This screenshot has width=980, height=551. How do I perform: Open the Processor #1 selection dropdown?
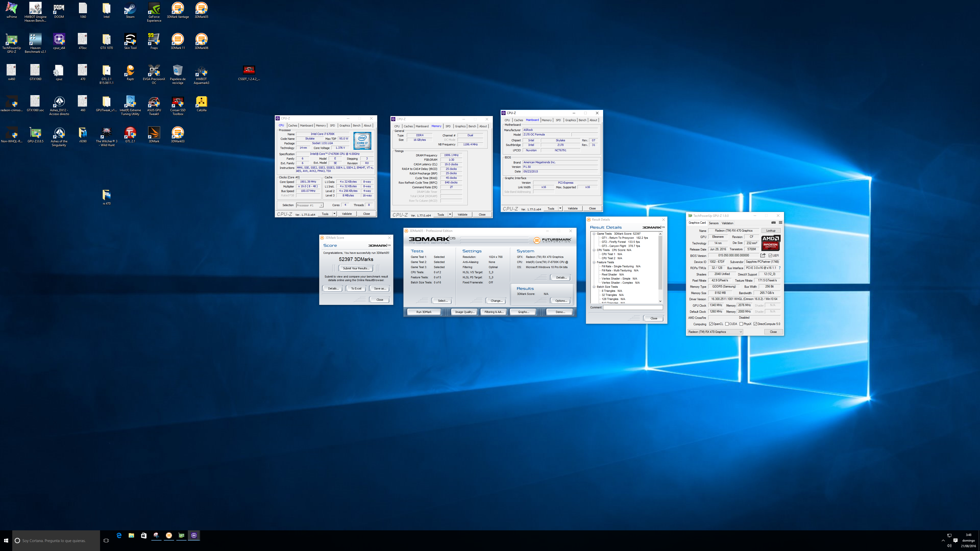click(310, 205)
